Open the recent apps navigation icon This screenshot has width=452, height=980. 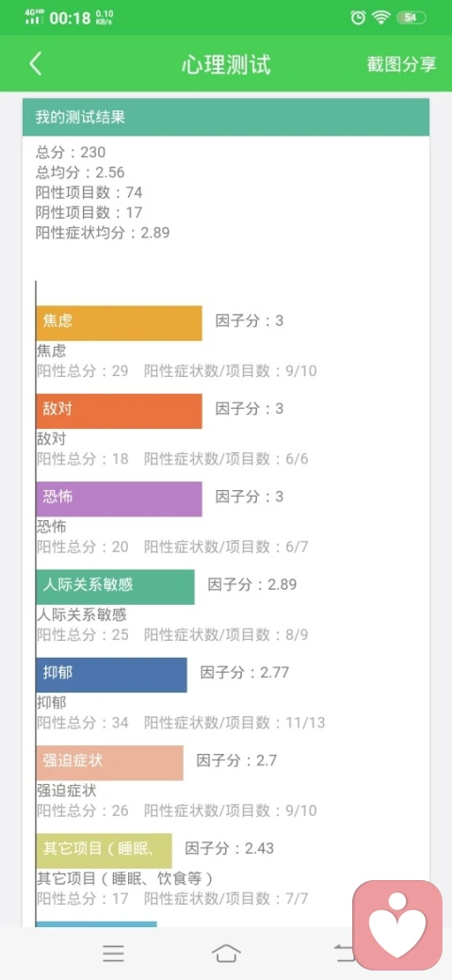[113, 953]
